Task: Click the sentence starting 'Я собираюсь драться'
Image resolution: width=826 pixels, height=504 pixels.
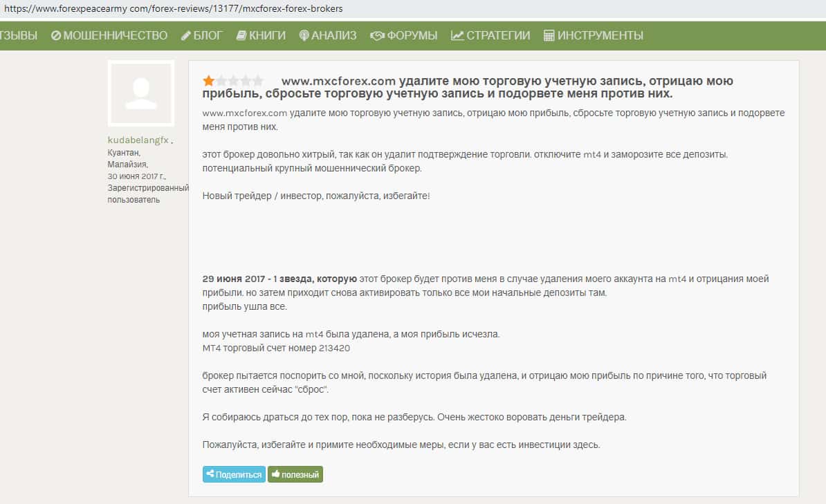Action: [x=414, y=417]
